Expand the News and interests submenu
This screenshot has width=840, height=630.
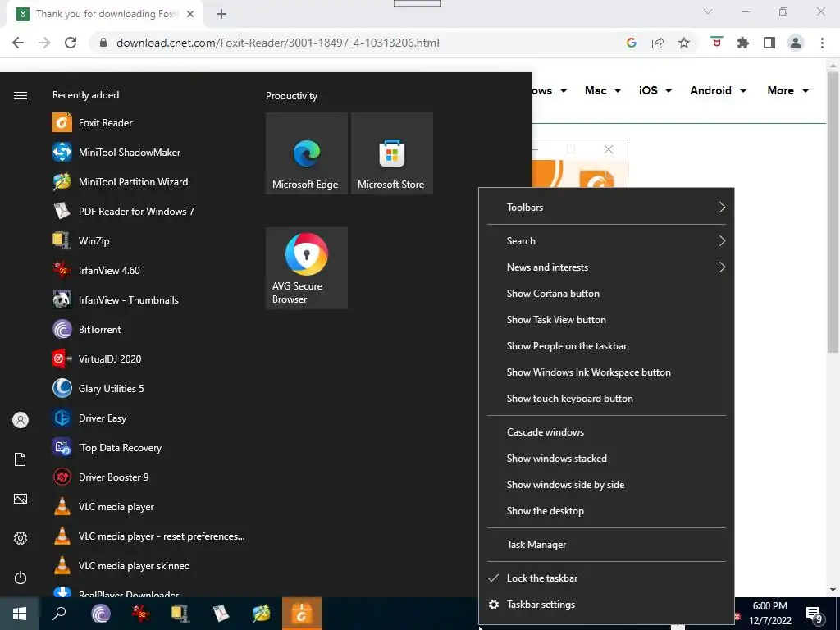(x=606, y=267)
